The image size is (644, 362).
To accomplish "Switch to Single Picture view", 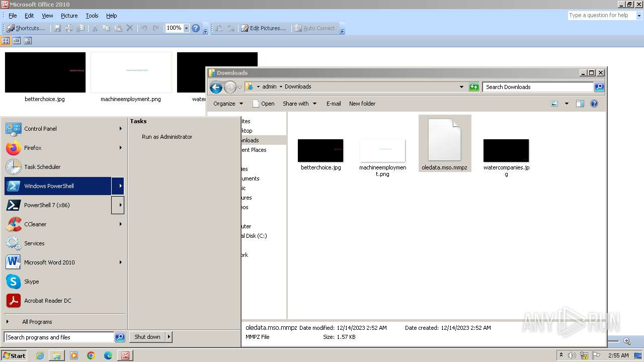I will click(x=28, y=41).
